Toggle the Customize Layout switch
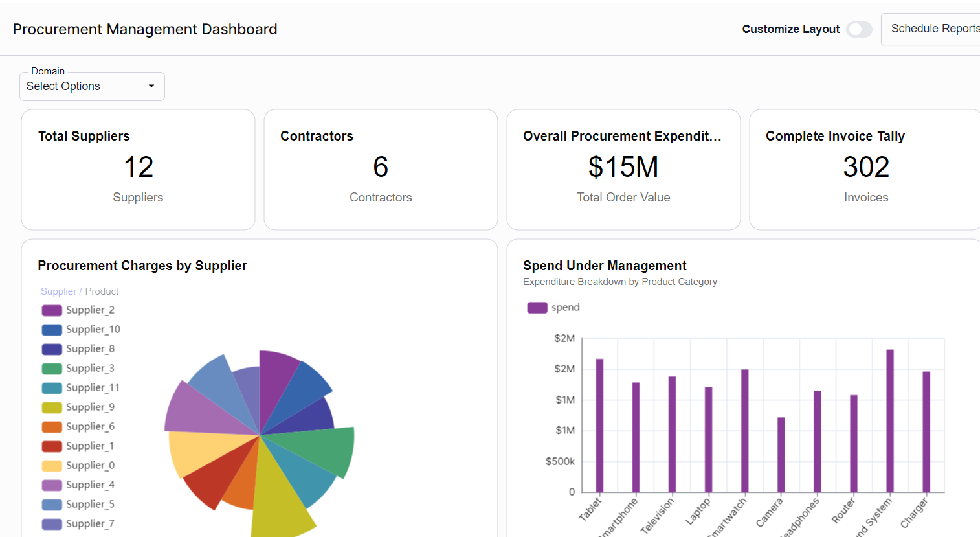980x537 pixels. 859,29
